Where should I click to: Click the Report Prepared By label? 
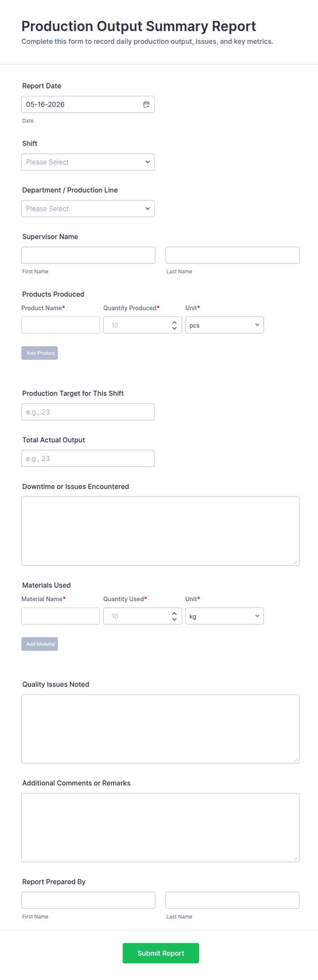tap(54, 882)
